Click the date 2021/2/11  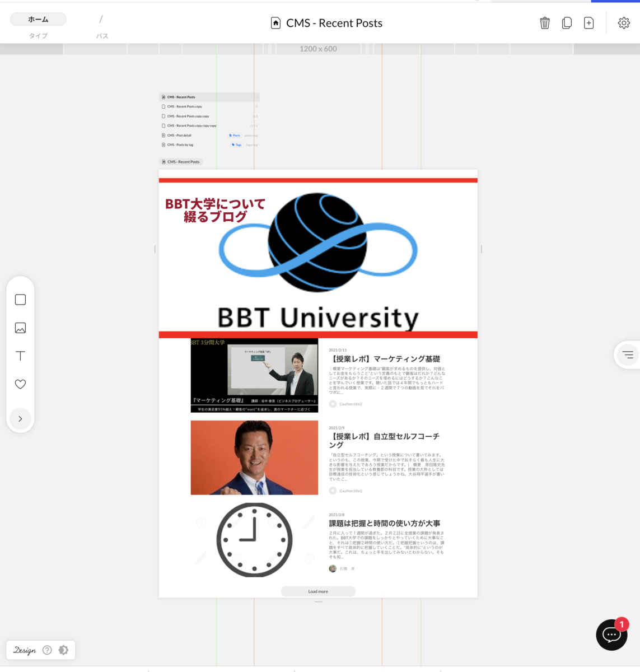click(x=338, y=350)
